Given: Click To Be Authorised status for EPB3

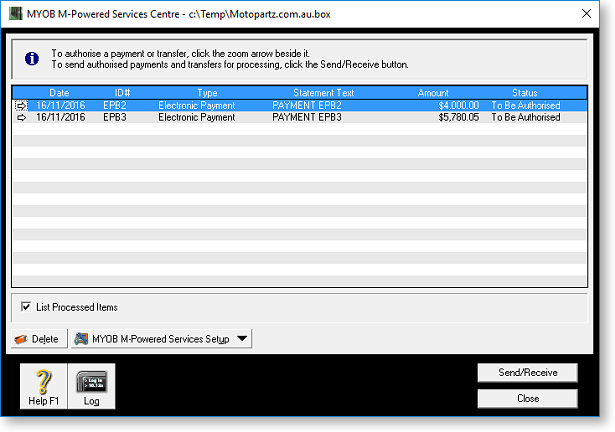Looking at the screenshot, I should tap(526, 117).
